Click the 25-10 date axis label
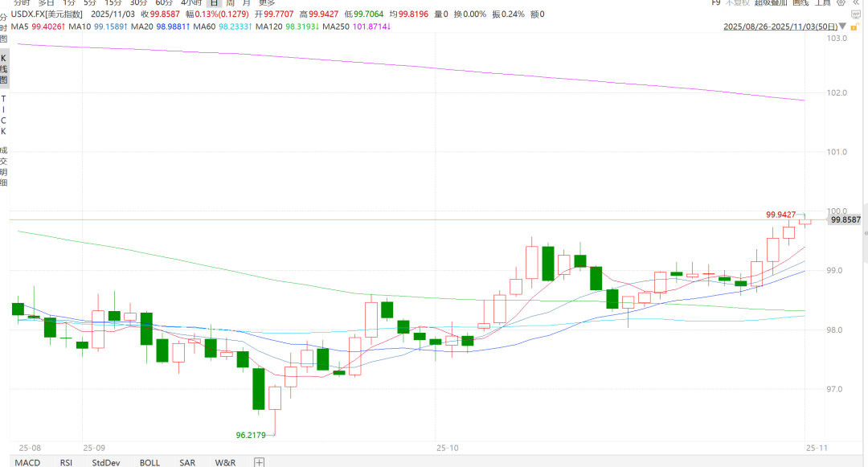Image resolution: width=868 pixels, height=467 pixels. (x=448, y=449)
